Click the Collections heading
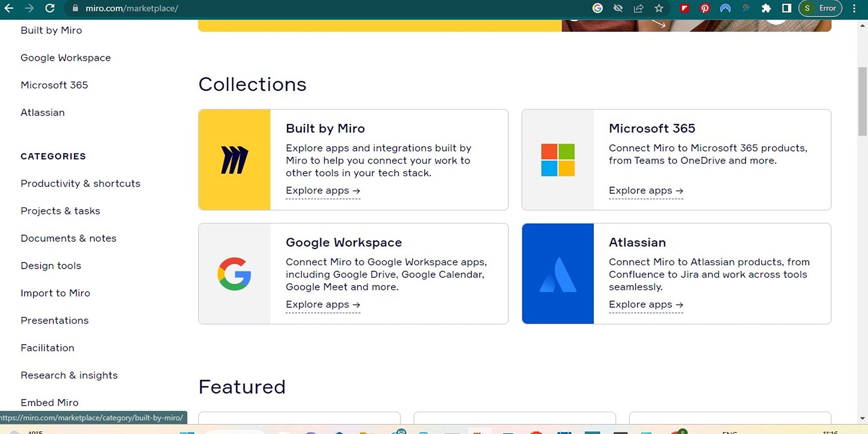Image resolution: width=868 pixels, height=434 pixels. click(252, 84)
